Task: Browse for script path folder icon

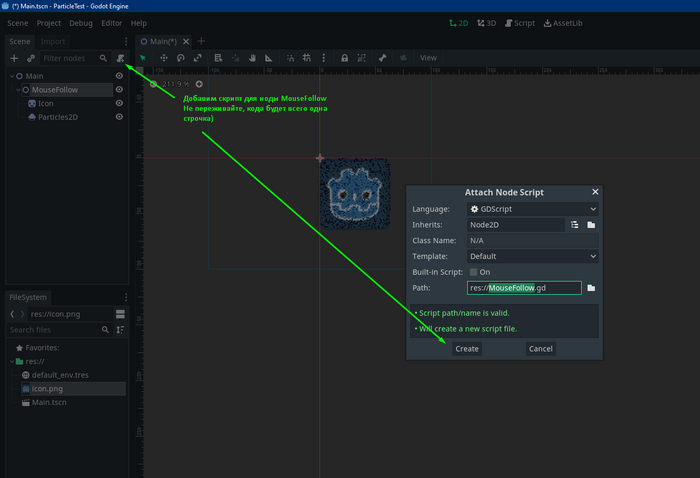Action: [x=591, y=288]
